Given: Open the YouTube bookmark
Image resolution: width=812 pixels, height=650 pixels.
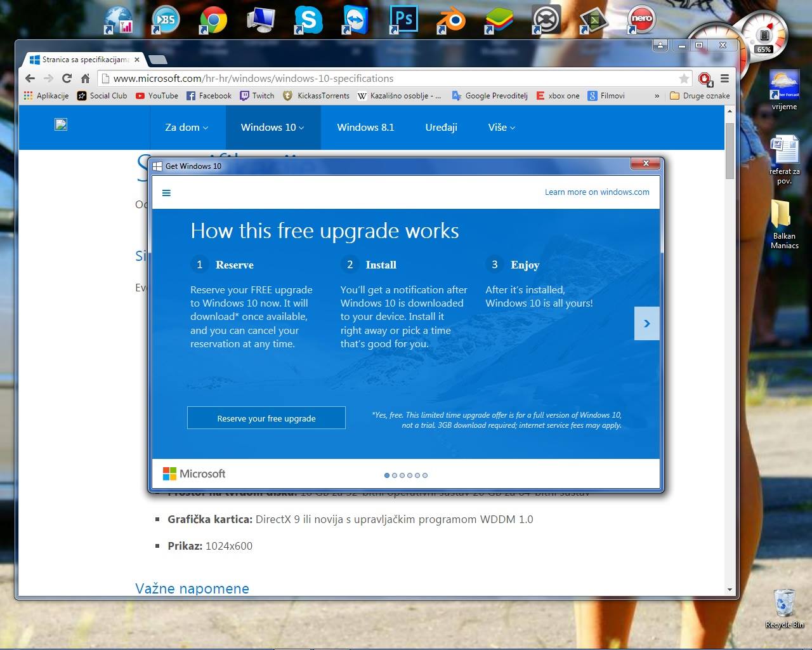Looking at the screenshot, I should [x=157, y=96].
